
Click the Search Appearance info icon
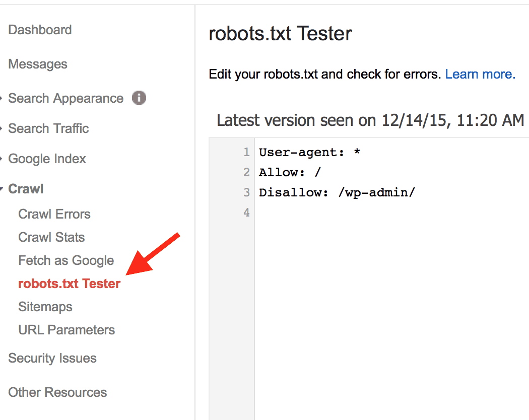point(139,99)
